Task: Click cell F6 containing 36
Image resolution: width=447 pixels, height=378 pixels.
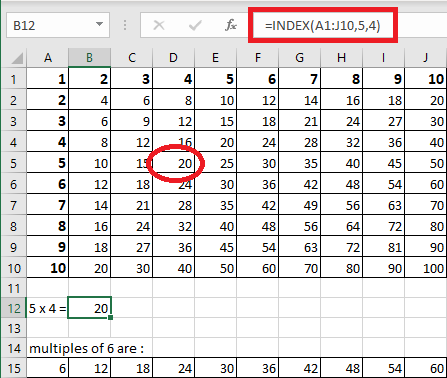Action: tap(258, 184)
